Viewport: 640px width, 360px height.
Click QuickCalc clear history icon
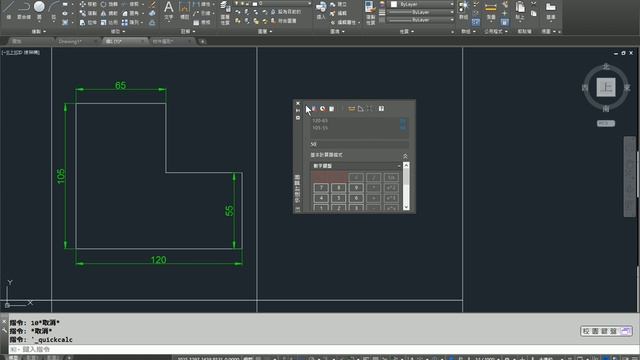tap(323, 109)
